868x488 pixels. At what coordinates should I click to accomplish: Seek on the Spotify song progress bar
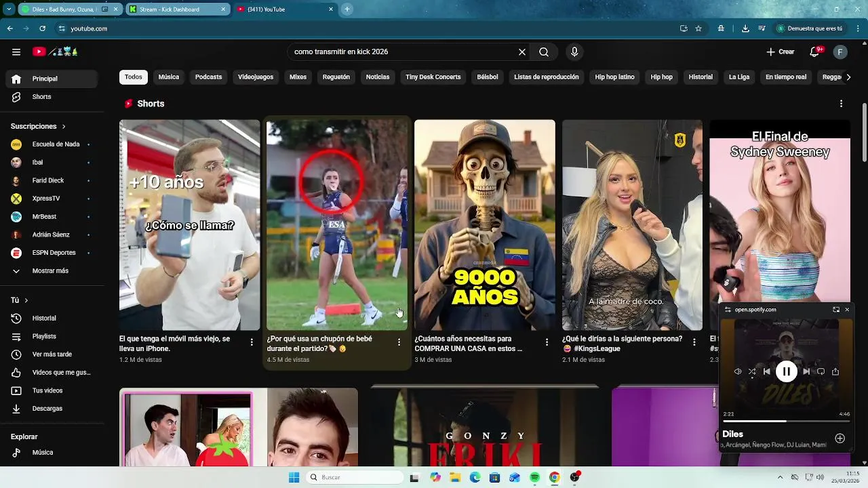786,421
